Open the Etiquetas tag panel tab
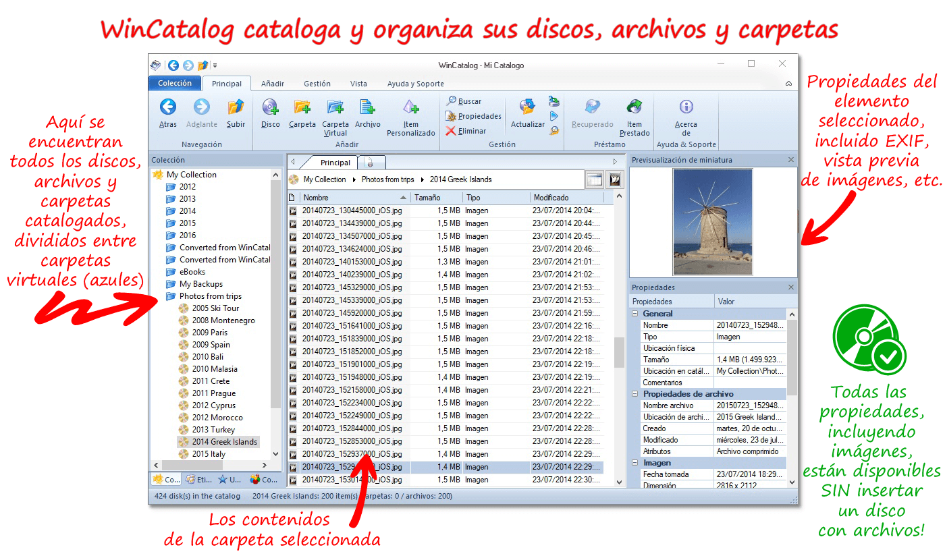Image resolution: width=945 pixels, height=560 pixels. tap(199, 480)
